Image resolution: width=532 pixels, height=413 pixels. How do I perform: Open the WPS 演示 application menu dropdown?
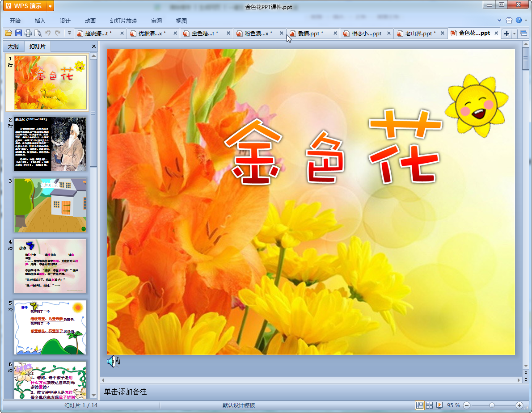[50, 6]
